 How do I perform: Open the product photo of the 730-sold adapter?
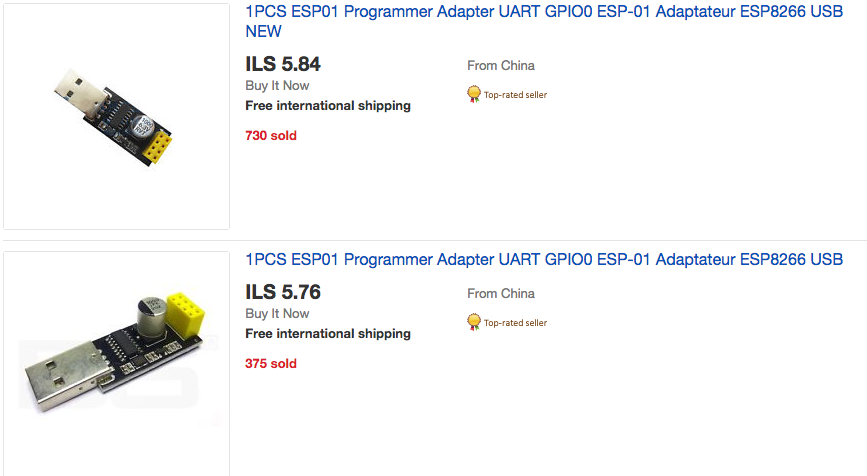(117, 116)
